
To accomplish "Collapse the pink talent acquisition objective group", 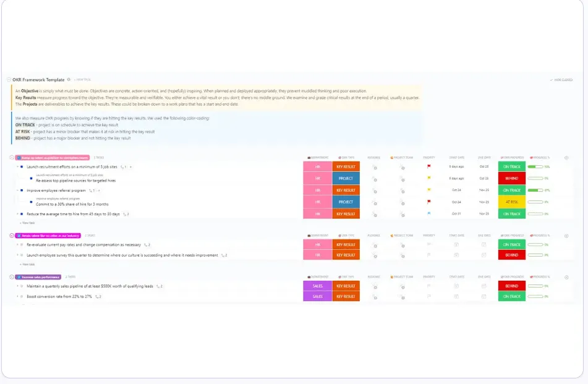I will coord(12,158).
